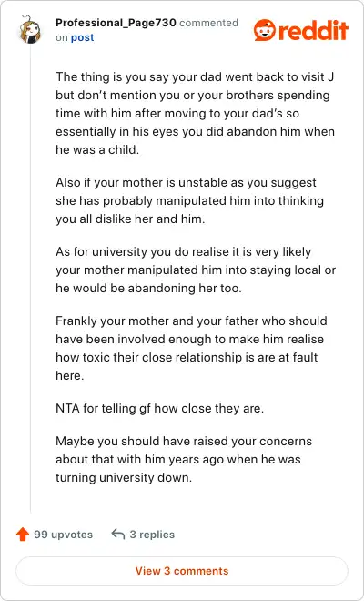Click the paragraph starting 'As for university'
364x601 pixels.
[x=196, y=270]
